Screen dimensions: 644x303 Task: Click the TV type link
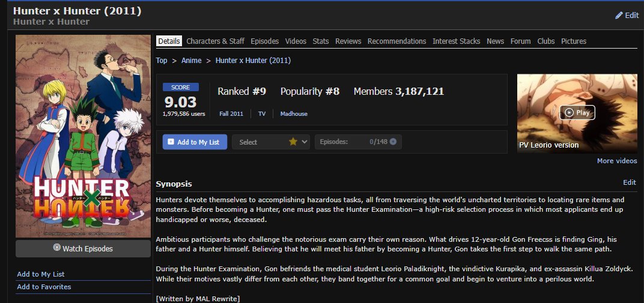pyautogui.click(x=262, y=113)
